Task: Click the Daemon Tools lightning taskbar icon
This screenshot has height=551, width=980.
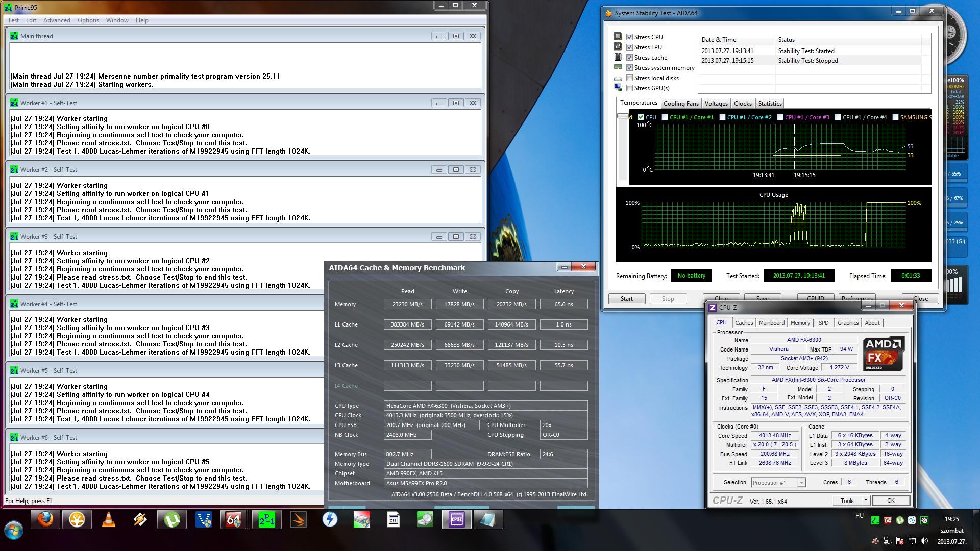Action: pos(330,520)
